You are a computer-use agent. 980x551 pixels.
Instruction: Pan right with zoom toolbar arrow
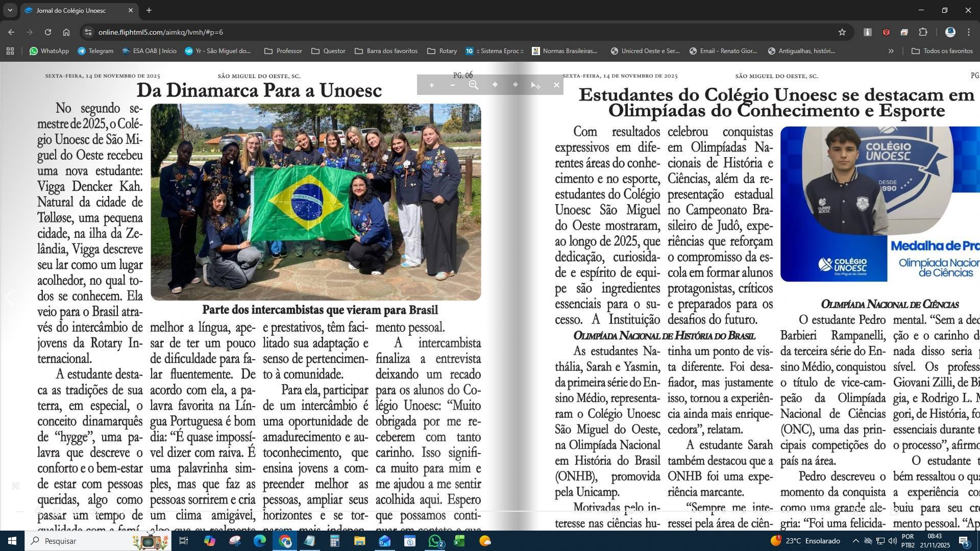(515, 85)
